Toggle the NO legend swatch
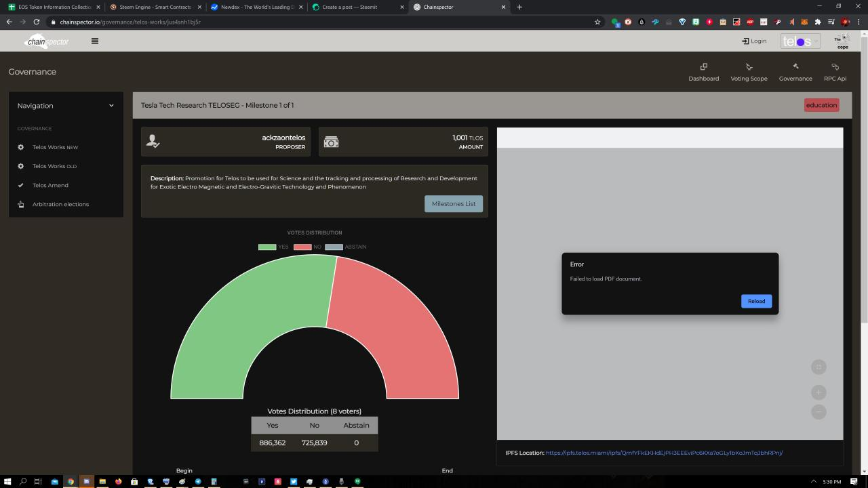Screen dimensions: 868x488 (302, 247)
